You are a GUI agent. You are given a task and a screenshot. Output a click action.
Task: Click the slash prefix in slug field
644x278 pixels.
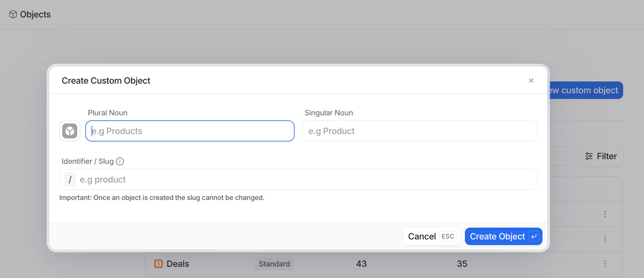click(x=70, y=180)
